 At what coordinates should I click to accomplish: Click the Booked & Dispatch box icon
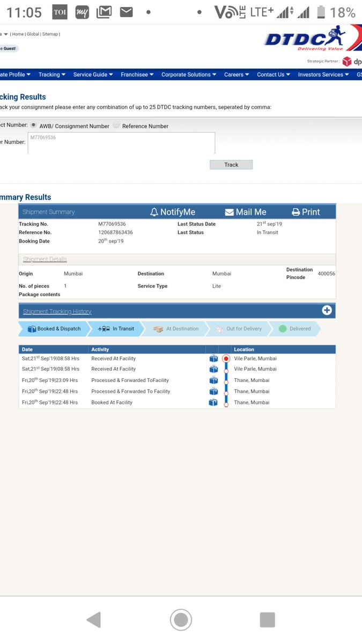[x=32, y=328]
